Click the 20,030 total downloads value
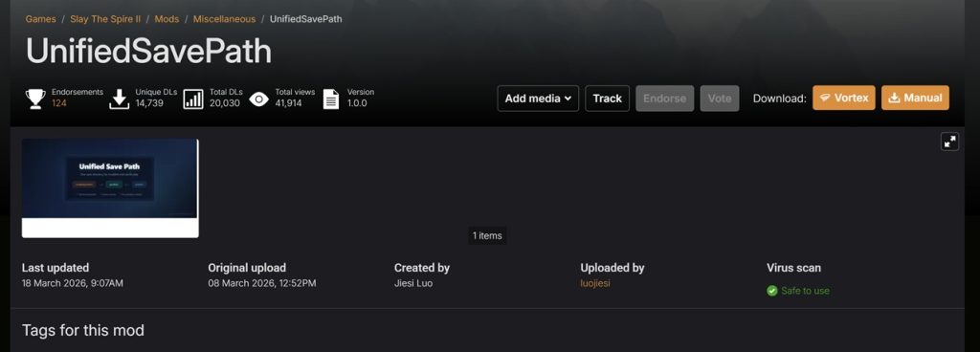This screenshot has height=352, width=980. [224, 103]
